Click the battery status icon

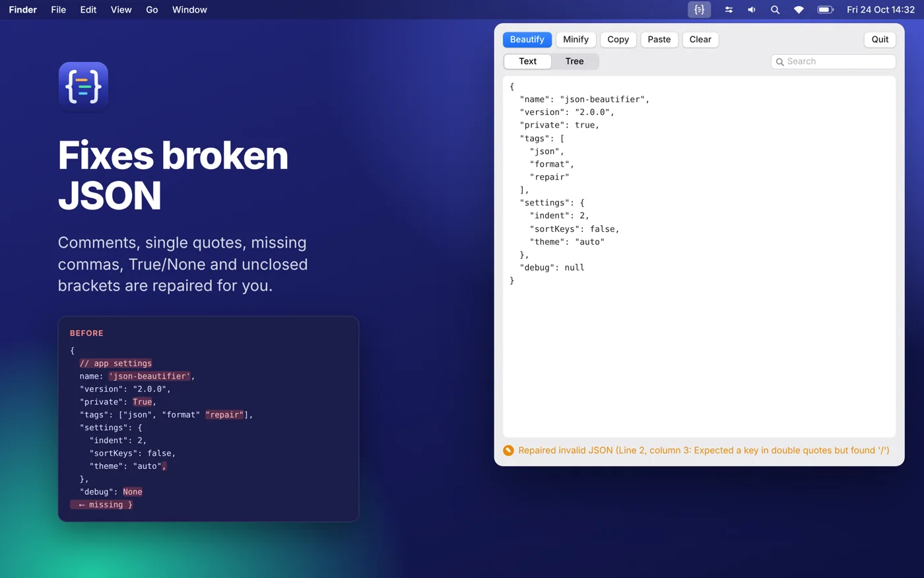pos(826,10)
